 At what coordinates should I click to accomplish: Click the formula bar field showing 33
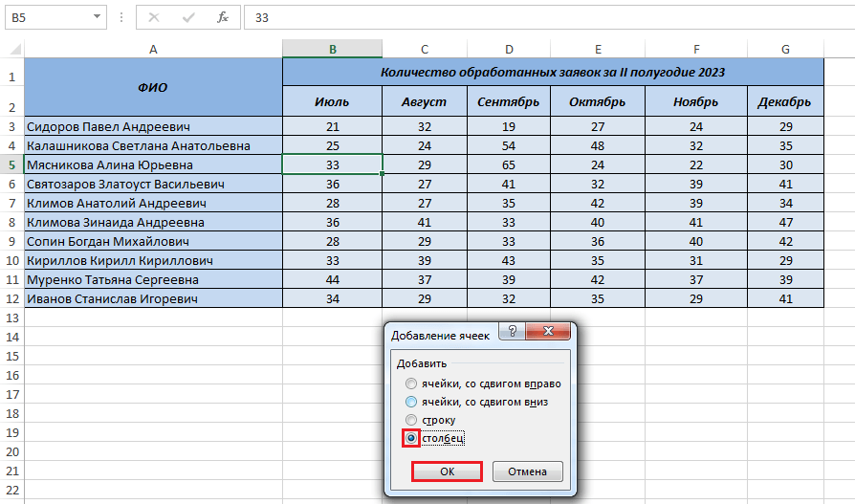tap(545, 17)
